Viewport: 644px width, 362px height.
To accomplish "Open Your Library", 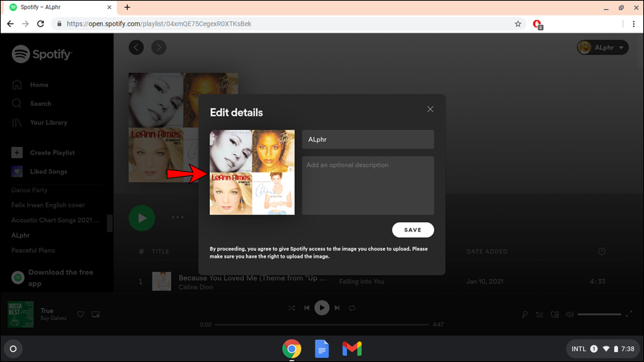I will click(40, 123).
